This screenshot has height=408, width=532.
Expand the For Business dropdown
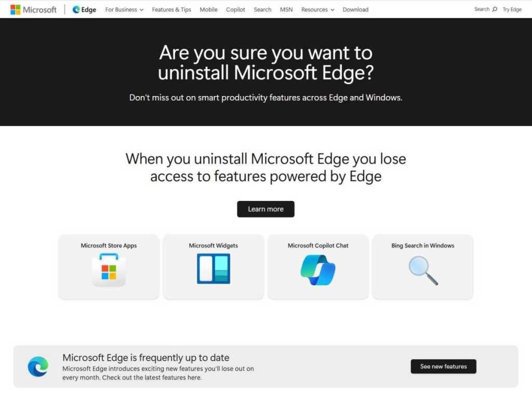click(x=124, y=9)
